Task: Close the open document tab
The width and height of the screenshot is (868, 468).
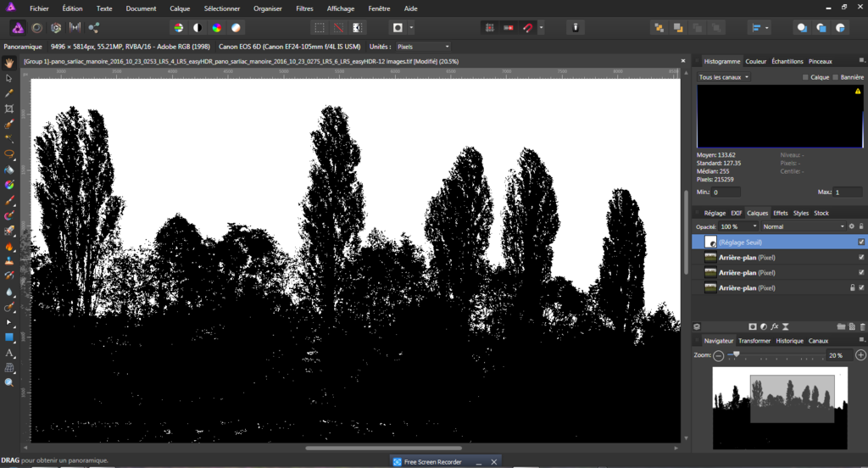Action: pyautogui.click(x=682, y=61)
